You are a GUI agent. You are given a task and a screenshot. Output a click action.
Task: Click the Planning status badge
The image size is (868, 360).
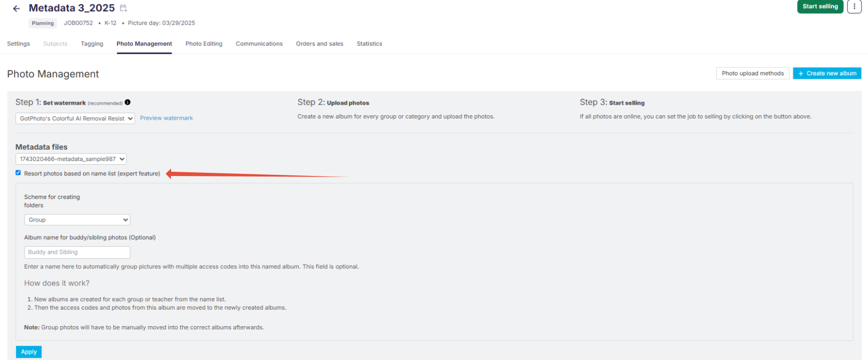click(x=43, y=23)
